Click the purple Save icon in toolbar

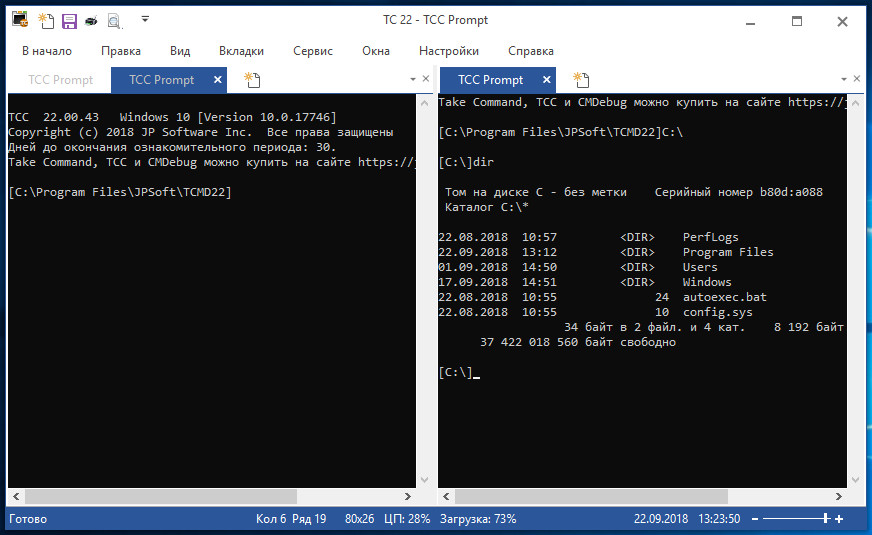(69, 21)
